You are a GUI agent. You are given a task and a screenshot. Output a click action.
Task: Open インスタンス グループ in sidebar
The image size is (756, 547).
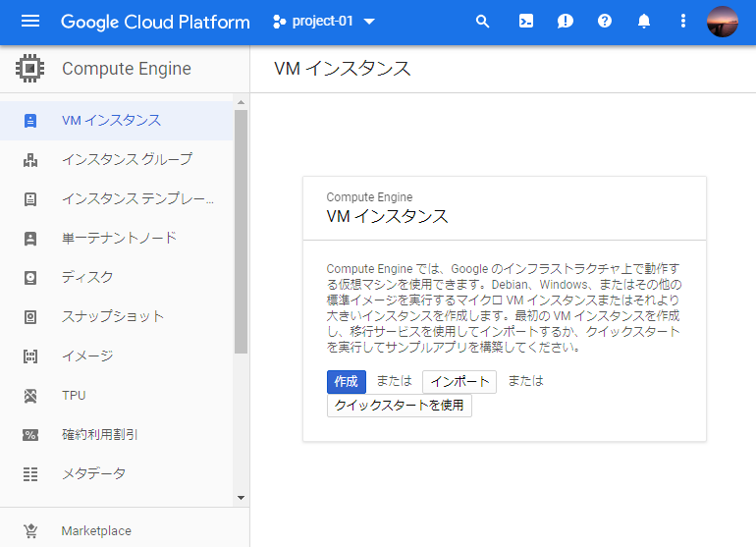coord(116,160)
